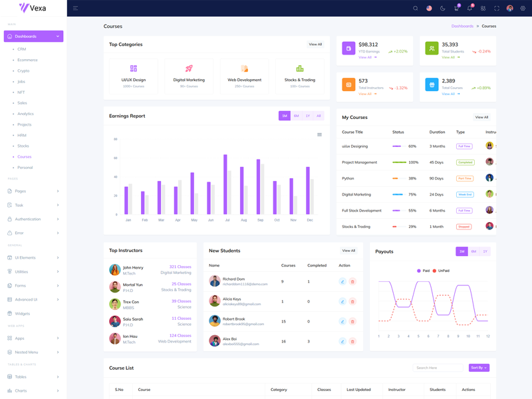This screenshot has height=399, width=532.
Task: Open settings gear icon in header
Action: pos(523,8)
